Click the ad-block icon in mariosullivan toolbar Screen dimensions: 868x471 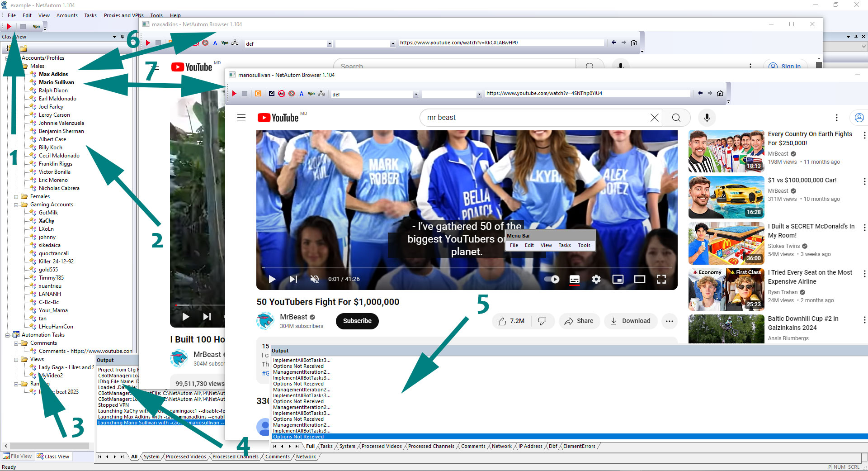(x=281, y=94)
